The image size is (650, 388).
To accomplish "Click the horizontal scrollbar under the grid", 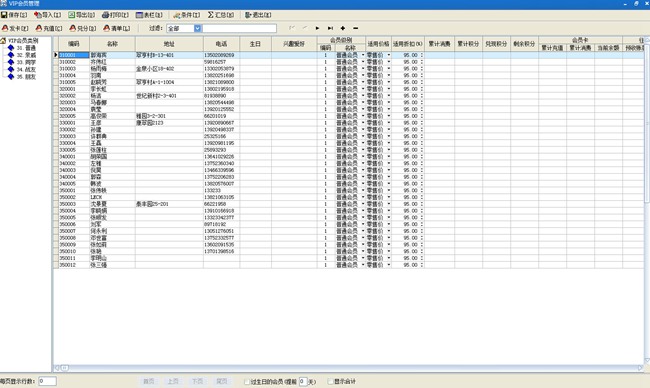I will (349, 368).
